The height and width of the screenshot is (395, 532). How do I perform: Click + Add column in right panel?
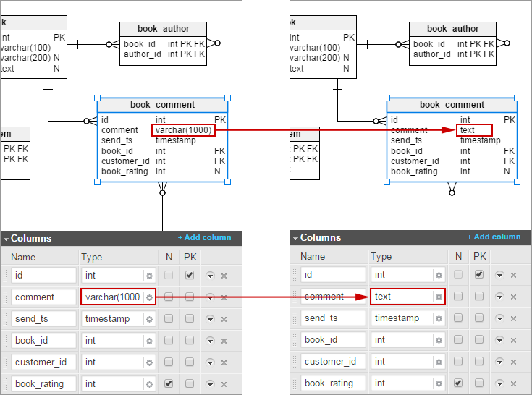(494, 237)
